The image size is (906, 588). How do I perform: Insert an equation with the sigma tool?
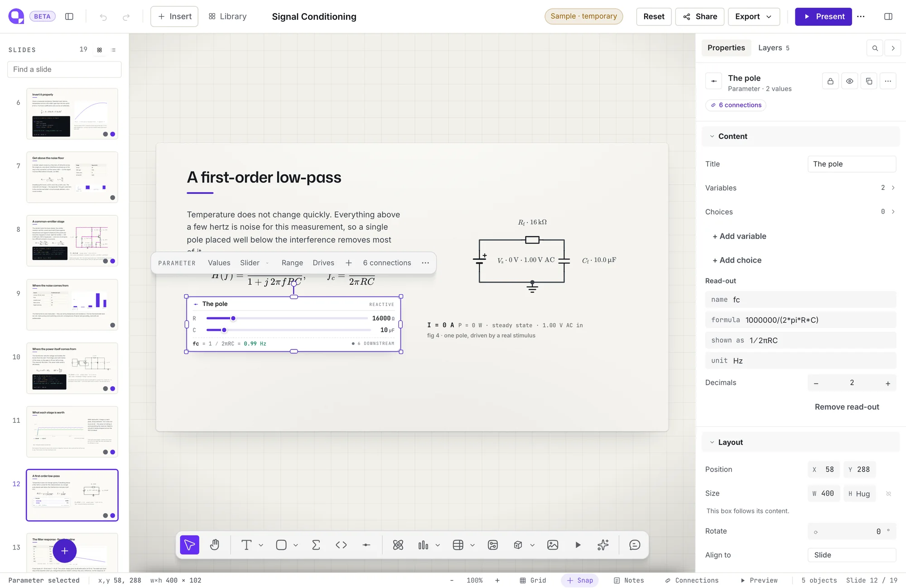pos(316,545)
